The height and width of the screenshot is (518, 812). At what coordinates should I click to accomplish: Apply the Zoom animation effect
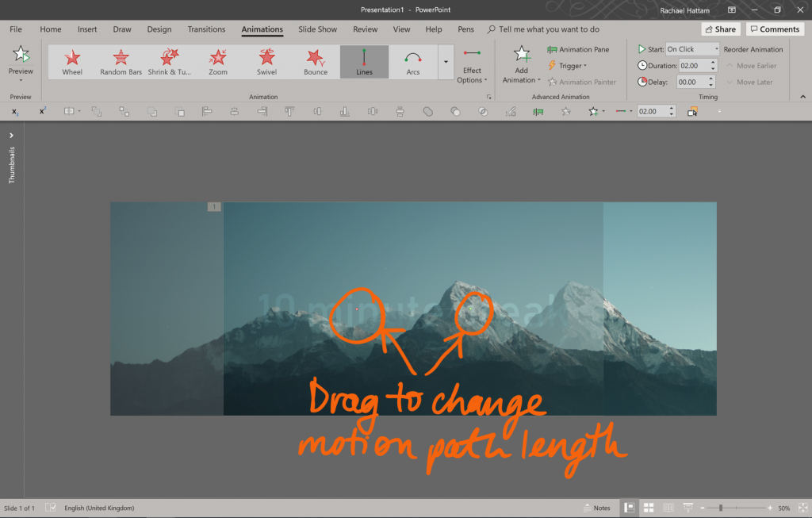coord(217,62)
